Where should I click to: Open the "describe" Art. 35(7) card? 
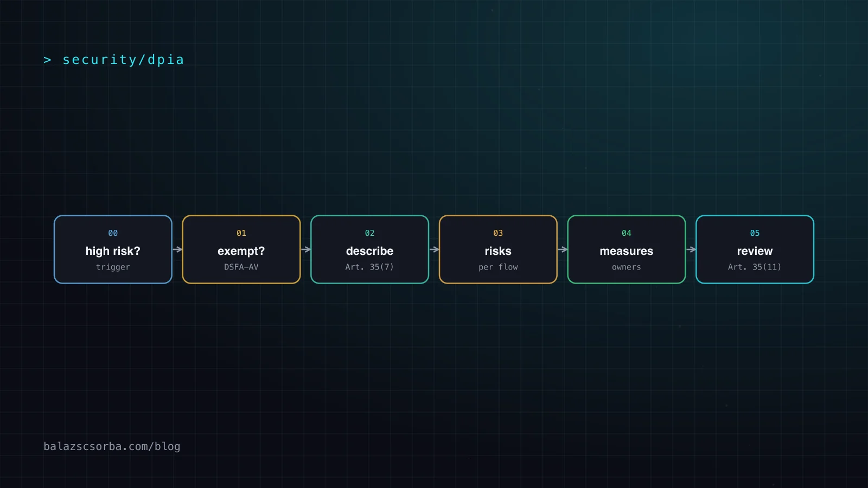(369, 249)
